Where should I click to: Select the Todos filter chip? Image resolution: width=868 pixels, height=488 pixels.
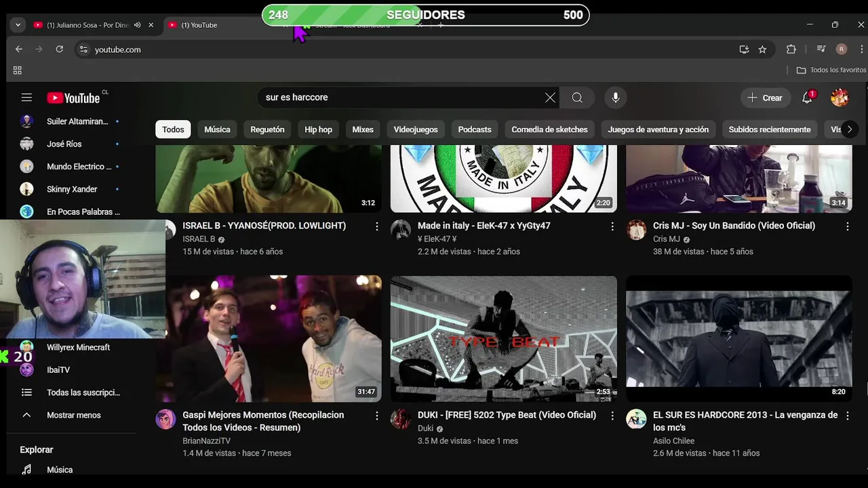173,129
